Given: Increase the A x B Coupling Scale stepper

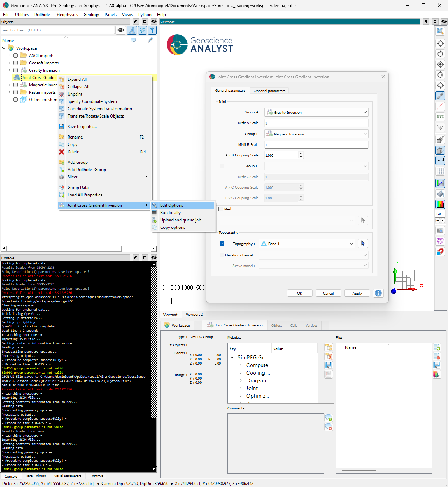Looking at the screenshot, I should (x=301, y=154).
